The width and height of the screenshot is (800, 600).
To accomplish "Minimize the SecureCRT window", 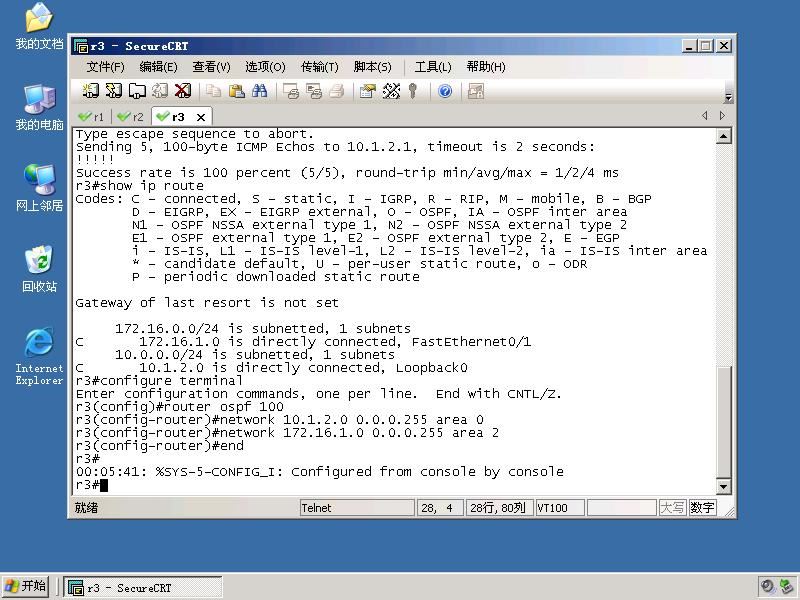I will pyautogui.click(x=689, y=46).
